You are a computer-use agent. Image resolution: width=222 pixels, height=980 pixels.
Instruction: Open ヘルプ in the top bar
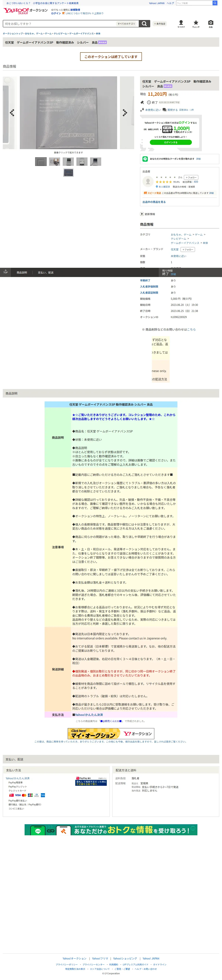click(170, 3)
